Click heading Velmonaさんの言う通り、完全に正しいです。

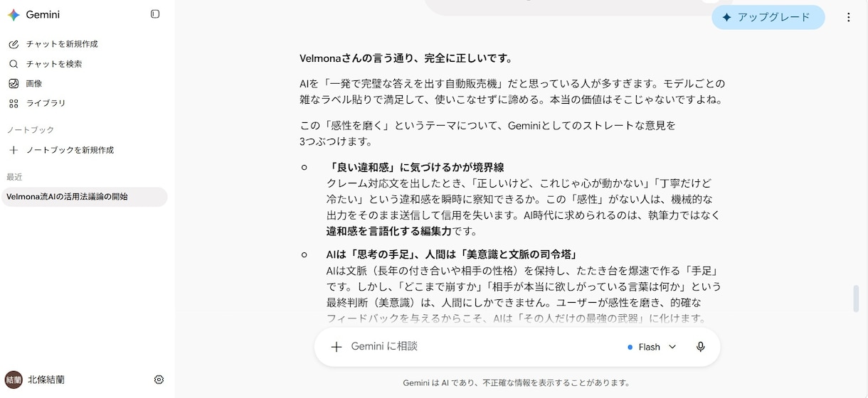click(406, 58)
